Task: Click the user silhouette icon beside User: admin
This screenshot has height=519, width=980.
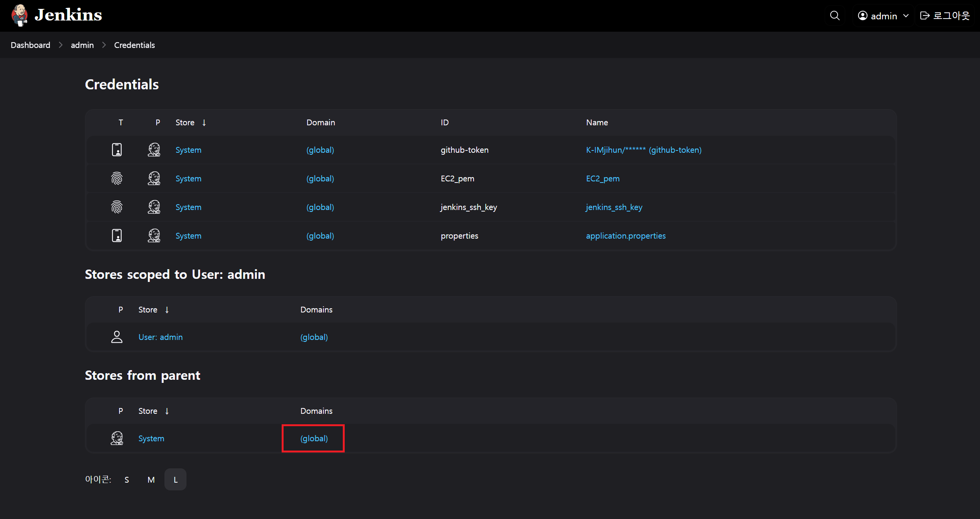Action: pyautogui.click(x=117, y=337)
